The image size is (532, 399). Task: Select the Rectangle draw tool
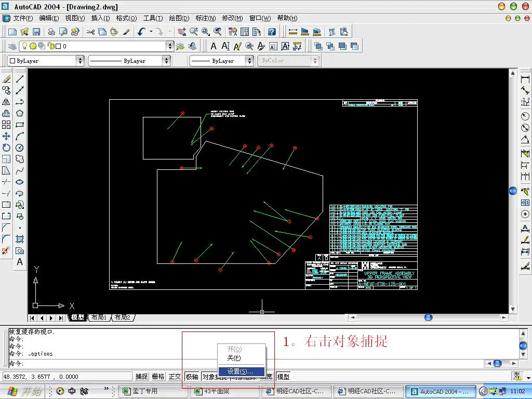20,125
